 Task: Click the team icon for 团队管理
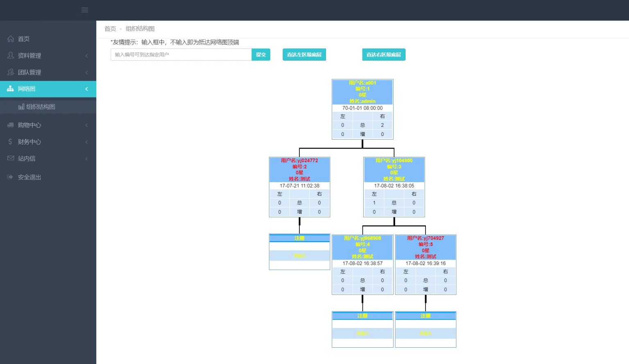[x=11, y=72]
